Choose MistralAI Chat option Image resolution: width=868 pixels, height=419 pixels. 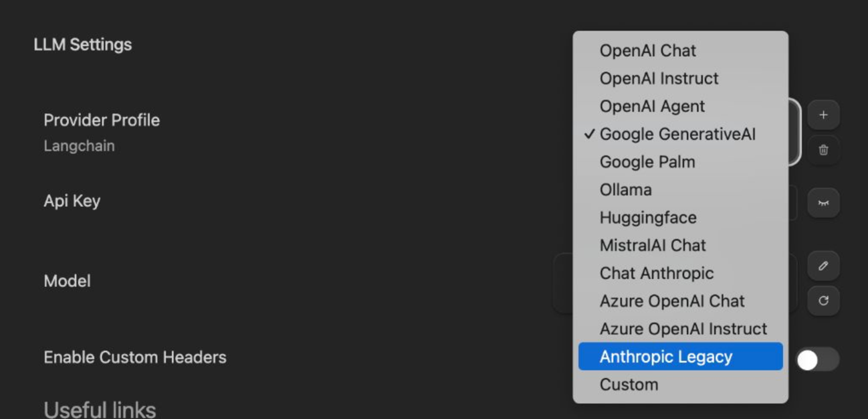tap(652, 246)
